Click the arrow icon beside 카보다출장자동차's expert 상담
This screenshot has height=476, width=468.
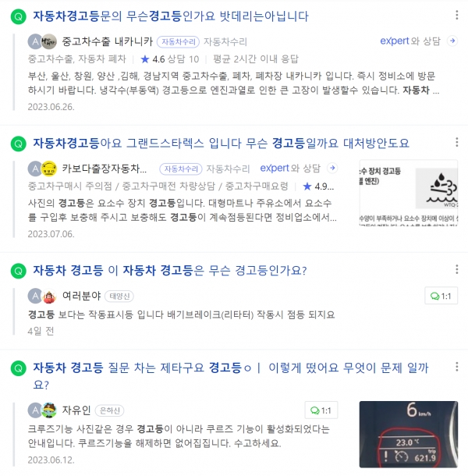[332, 168]
